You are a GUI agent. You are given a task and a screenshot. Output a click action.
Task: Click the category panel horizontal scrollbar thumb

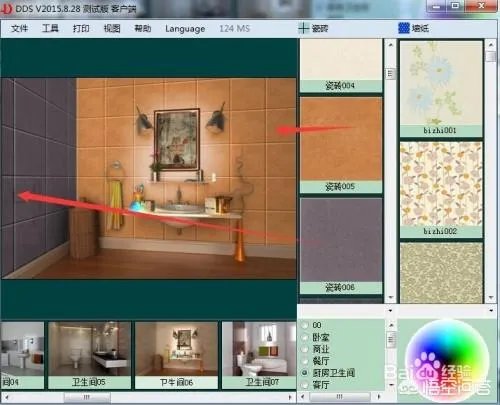pos(339,397)
